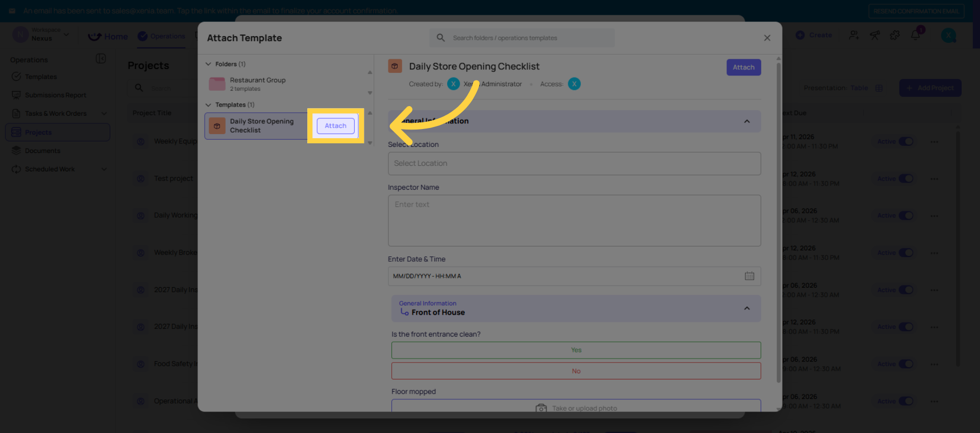The width and height of the screenshot is (980, 433).
Task: Open more options for Test project row
Action: (934, 179)
